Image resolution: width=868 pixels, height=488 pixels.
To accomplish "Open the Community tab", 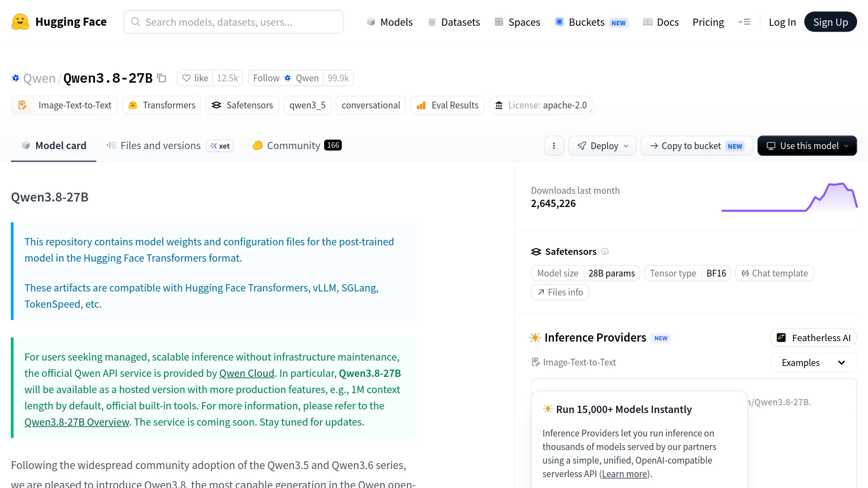I will pyautogui.click(x=297, y=145).
